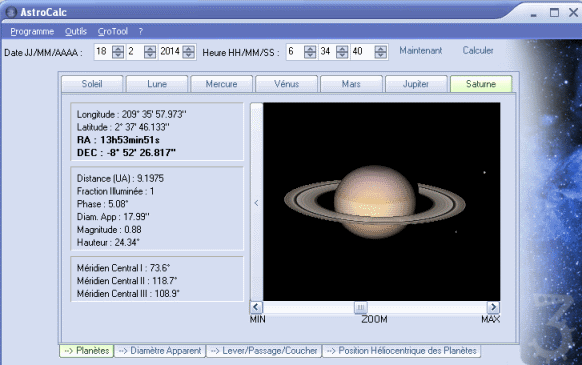This screenshot has width=582, height=365.
Task: Click the AstroCalc title bar icon
Action: (12, 12)
